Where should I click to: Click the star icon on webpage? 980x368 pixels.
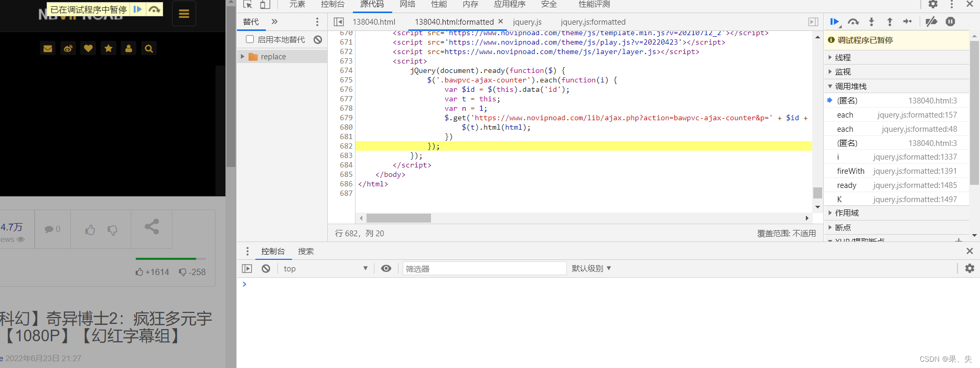click(109, 48)
